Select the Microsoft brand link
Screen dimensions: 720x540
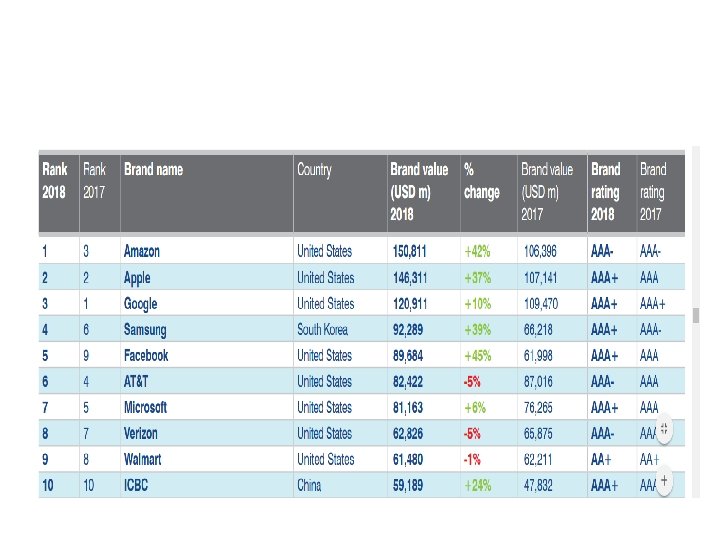146,407
